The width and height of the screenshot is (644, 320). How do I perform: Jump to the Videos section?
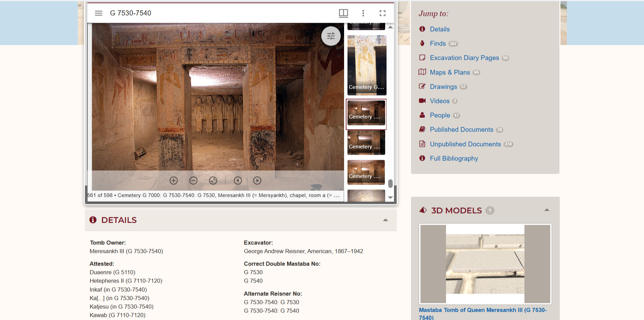[x=440, y=101]
